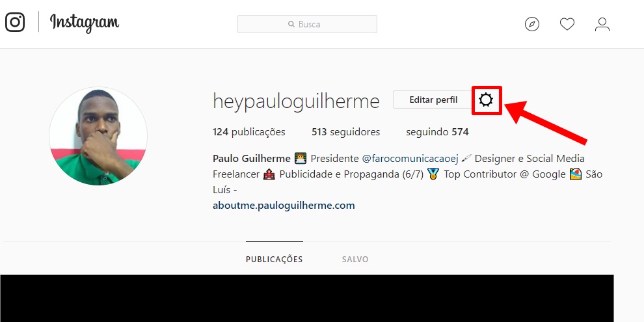This screenshot has height=322, width=644.
Task: Open the settings gear next to Editar perfil
Action: pyautogui.click(x=487, y=100)
